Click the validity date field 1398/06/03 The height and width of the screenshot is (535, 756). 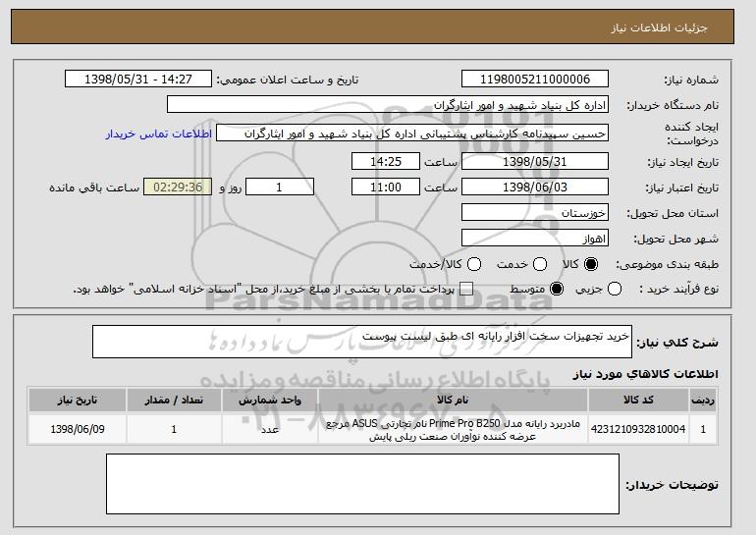pyautogui.click(x=535, y=187)
